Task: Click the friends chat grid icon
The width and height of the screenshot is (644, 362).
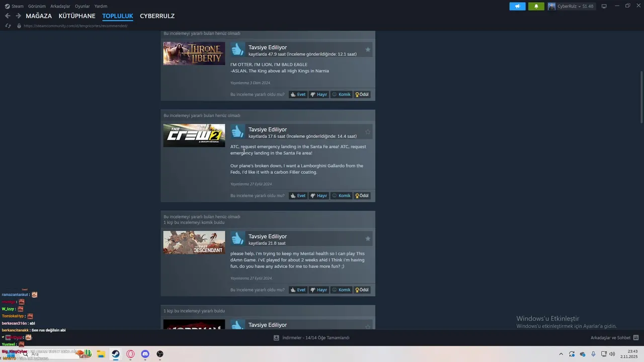Action: (636, 338)
